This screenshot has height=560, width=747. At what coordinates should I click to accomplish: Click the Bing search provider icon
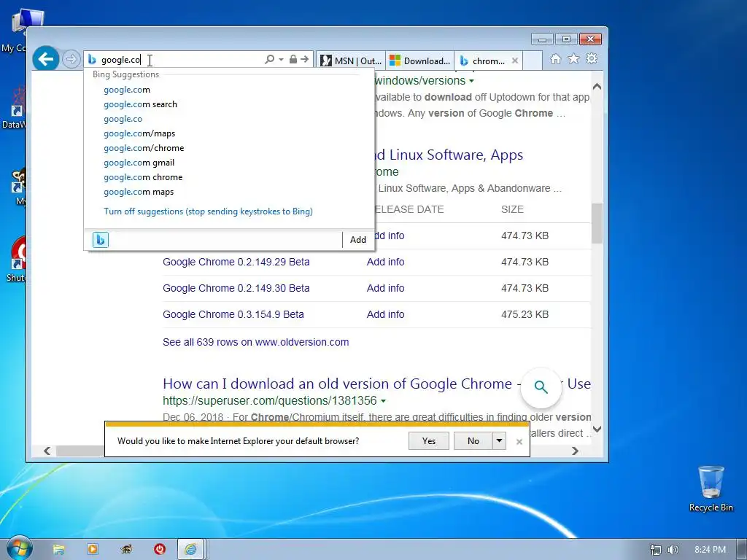(101, 239)
